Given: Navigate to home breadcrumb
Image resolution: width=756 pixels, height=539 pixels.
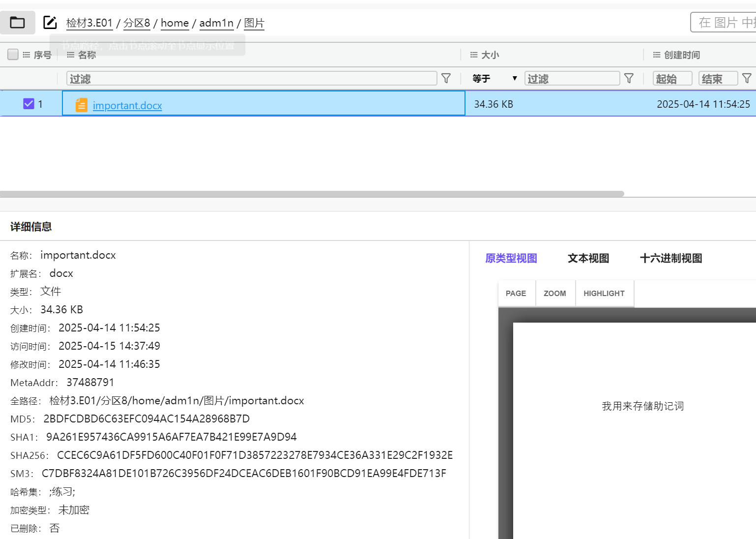Looking at the screenshot, I should 174,23.
